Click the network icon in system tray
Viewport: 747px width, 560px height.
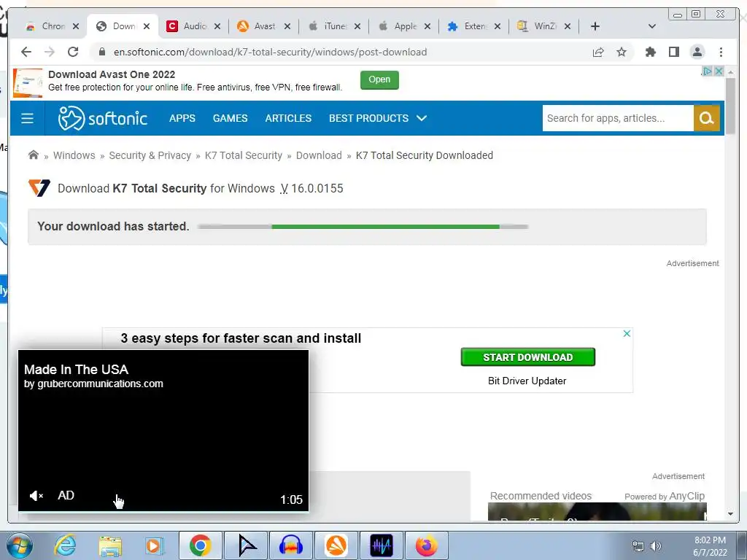[638, 546]
